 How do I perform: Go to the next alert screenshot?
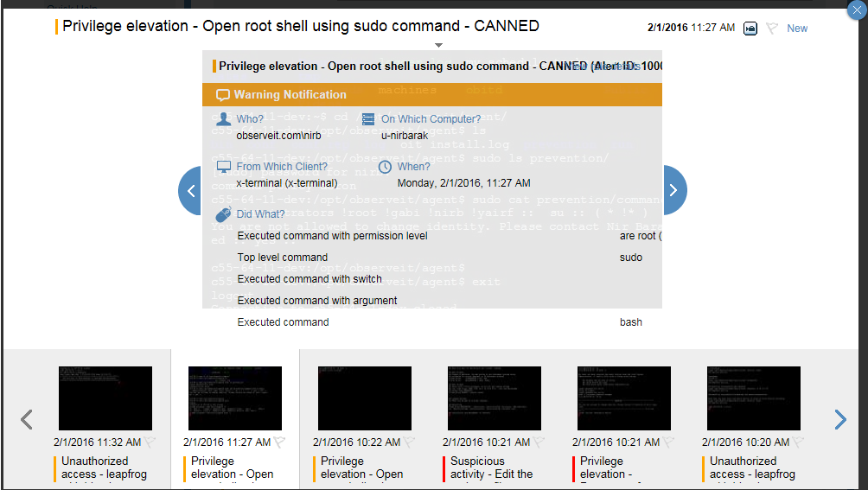click(x=674, y=191)
